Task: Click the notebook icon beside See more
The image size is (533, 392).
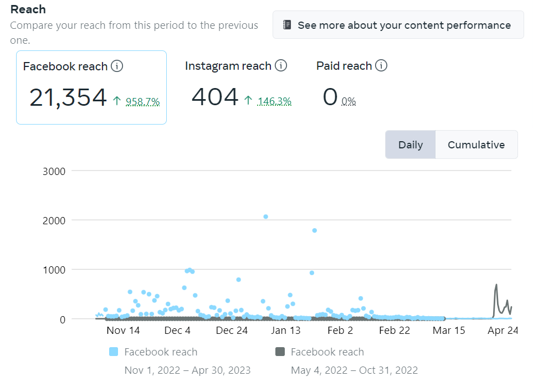Action: (x=287, y=25)
